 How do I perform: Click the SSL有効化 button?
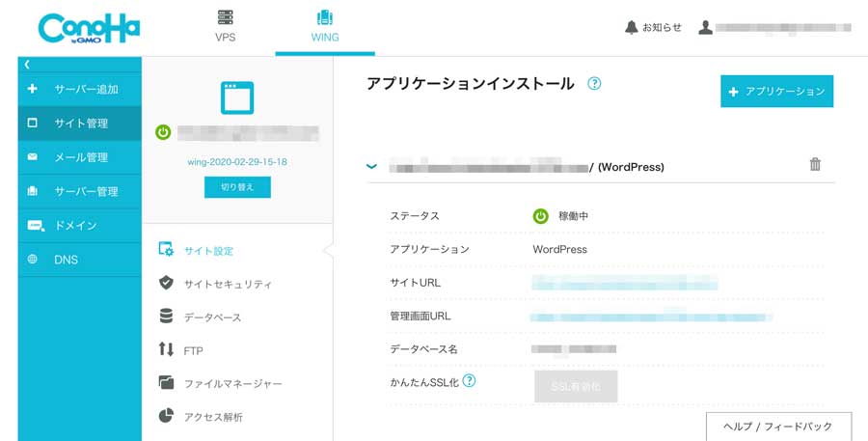click(576, 387)
